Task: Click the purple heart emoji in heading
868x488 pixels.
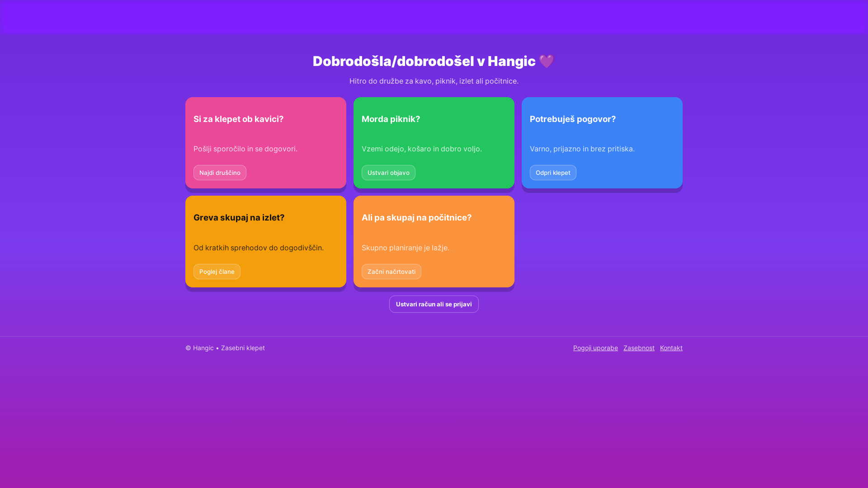Action: click(x=547, y=61)
